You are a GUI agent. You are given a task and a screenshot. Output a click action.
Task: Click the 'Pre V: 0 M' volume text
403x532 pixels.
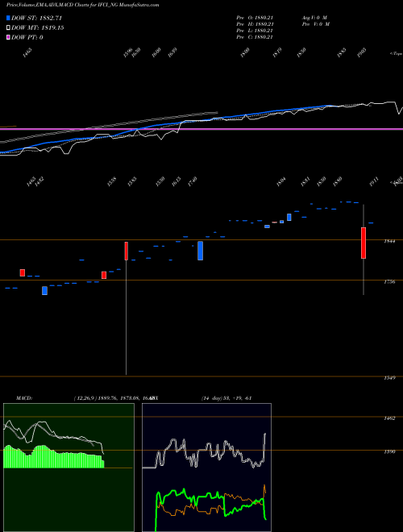tap(315, 24)
